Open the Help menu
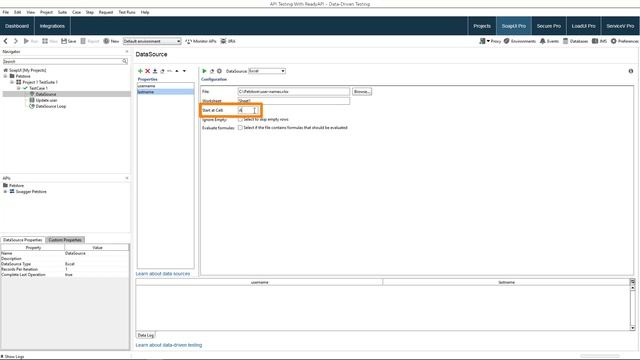640x360 pixels. coord(145,12)
